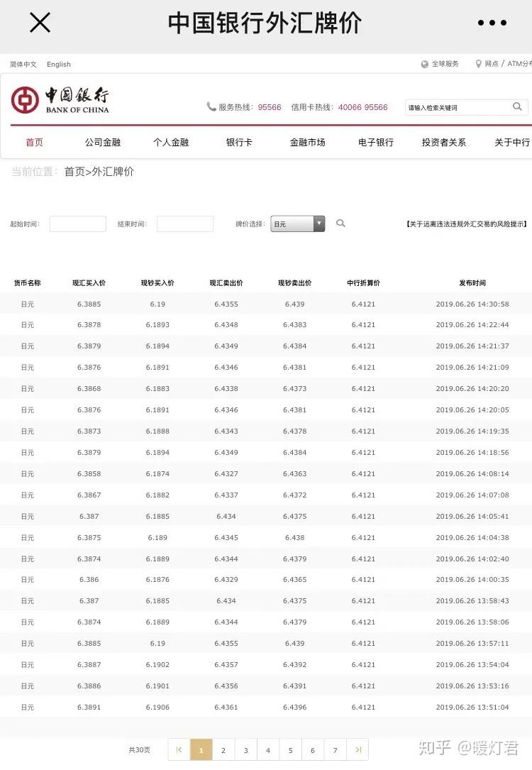The height and width of the screenshot is (770, 532).
Task: Open the 电子银行 menu
Action: pos(375,143)
